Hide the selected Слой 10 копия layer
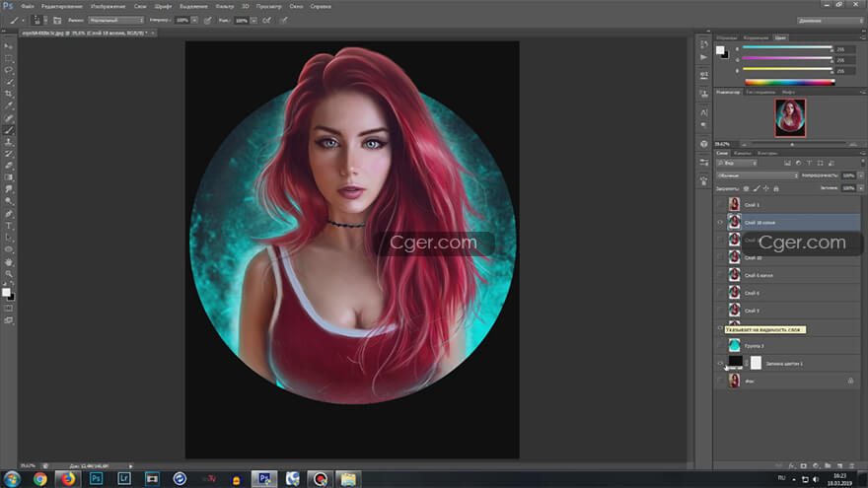The width and height of the screenshot is (868, 488). (720, 223)
